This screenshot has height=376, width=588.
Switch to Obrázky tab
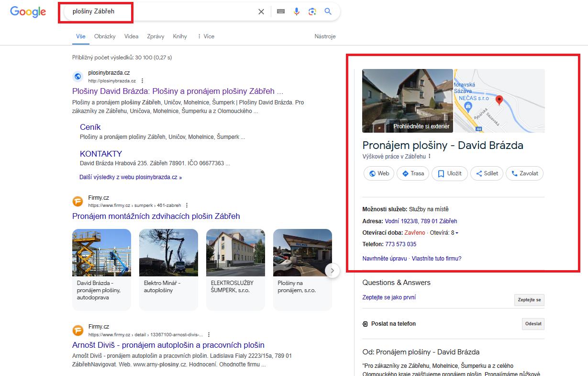[105, 36]
